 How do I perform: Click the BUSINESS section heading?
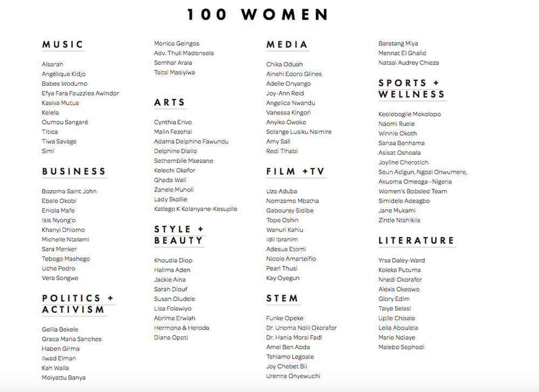(74, 171)
